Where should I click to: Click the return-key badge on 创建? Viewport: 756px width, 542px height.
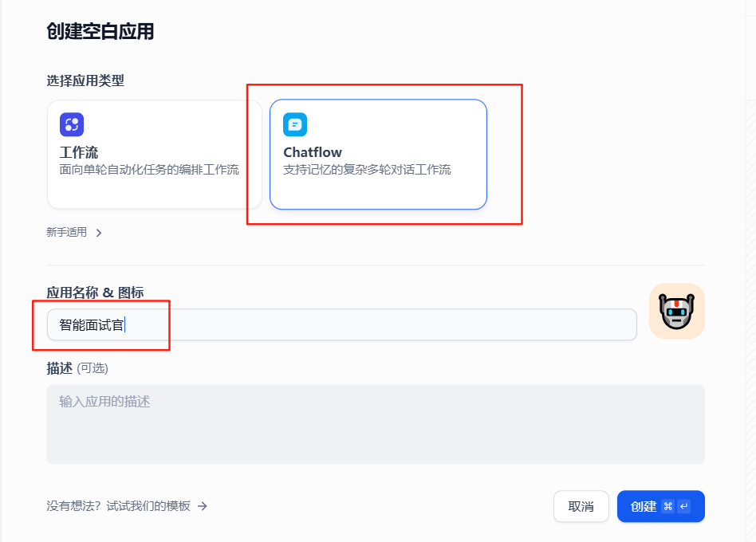683,506
